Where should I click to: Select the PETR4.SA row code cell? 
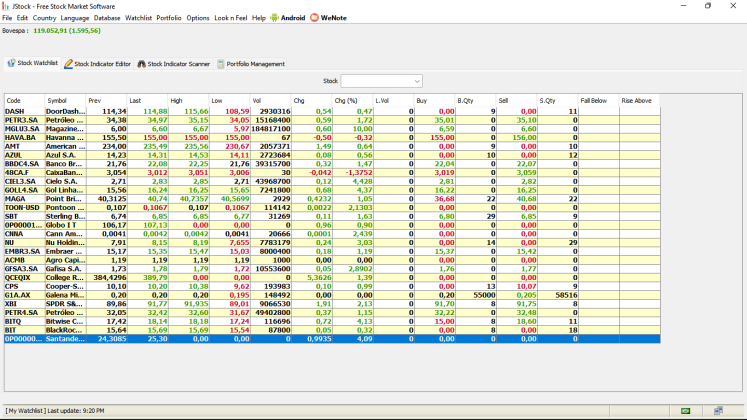point(25,313)
